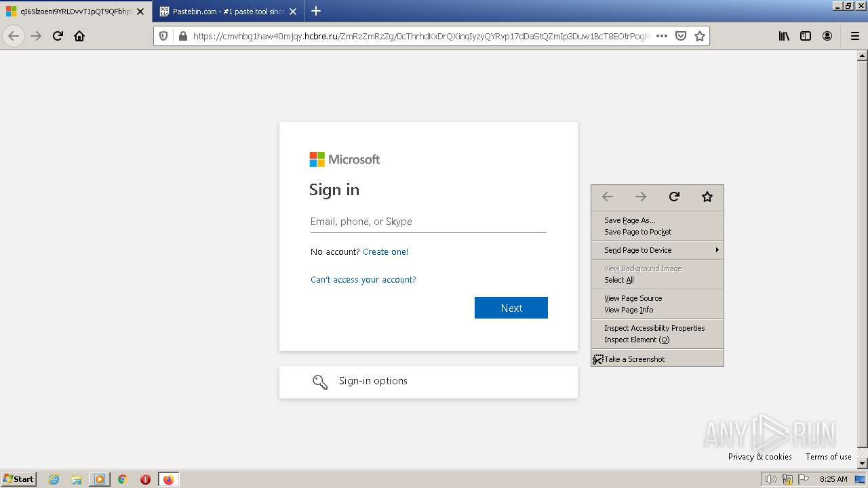Open the page actions three-dot menu
This screenshot has height=488, width=868.
662,36
